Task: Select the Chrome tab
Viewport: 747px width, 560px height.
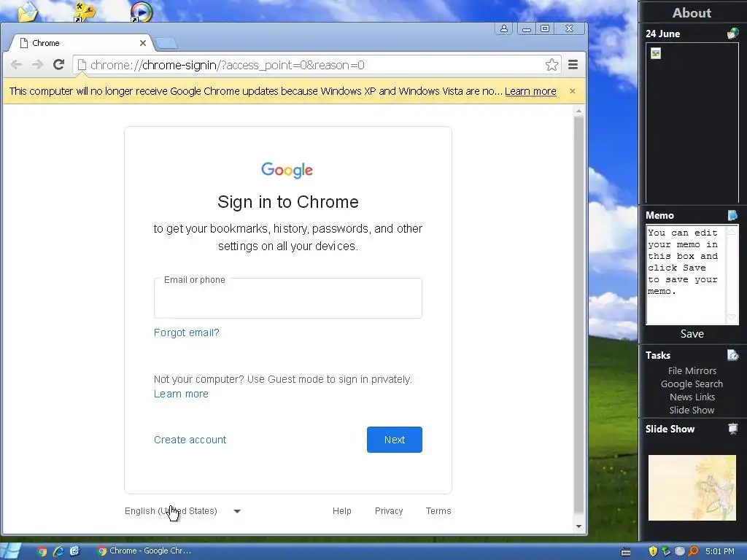Action: 81,43
